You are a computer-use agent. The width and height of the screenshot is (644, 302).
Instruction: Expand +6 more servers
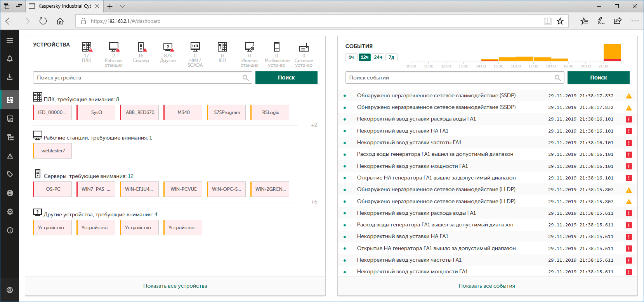314,202
